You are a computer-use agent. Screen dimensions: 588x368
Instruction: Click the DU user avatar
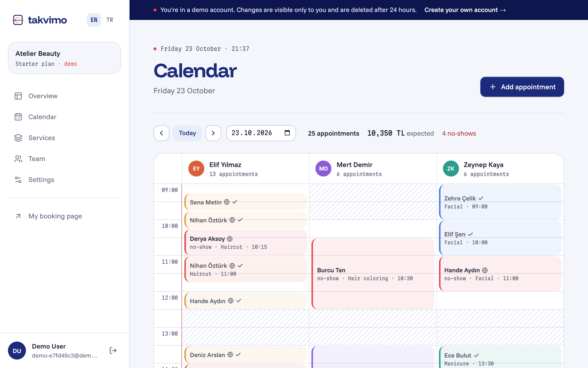point(17,351)
